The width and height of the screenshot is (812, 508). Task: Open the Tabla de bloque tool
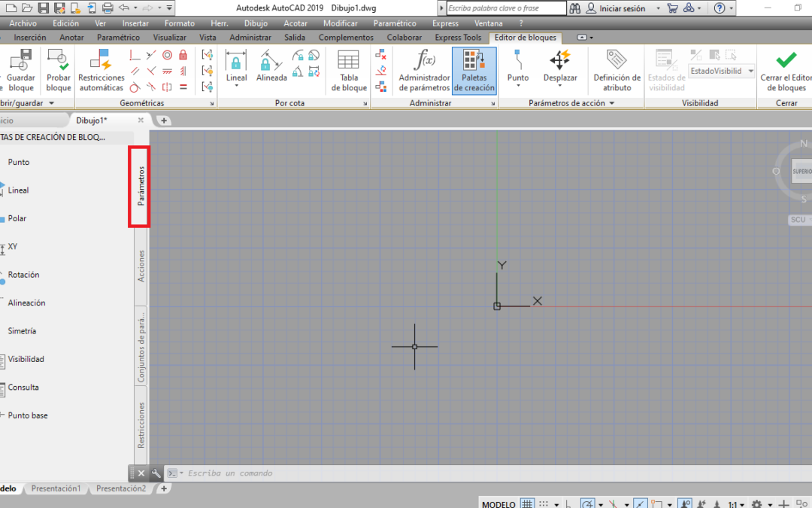pos(349,71)
